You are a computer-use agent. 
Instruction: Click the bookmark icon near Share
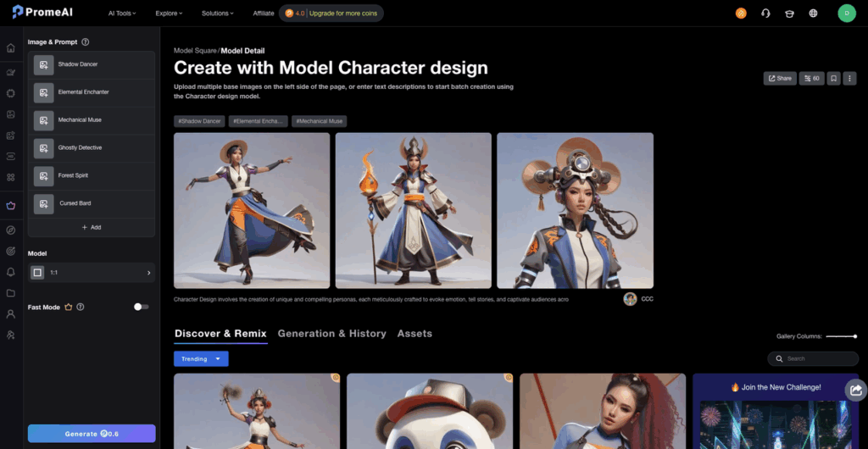point(834,79)
